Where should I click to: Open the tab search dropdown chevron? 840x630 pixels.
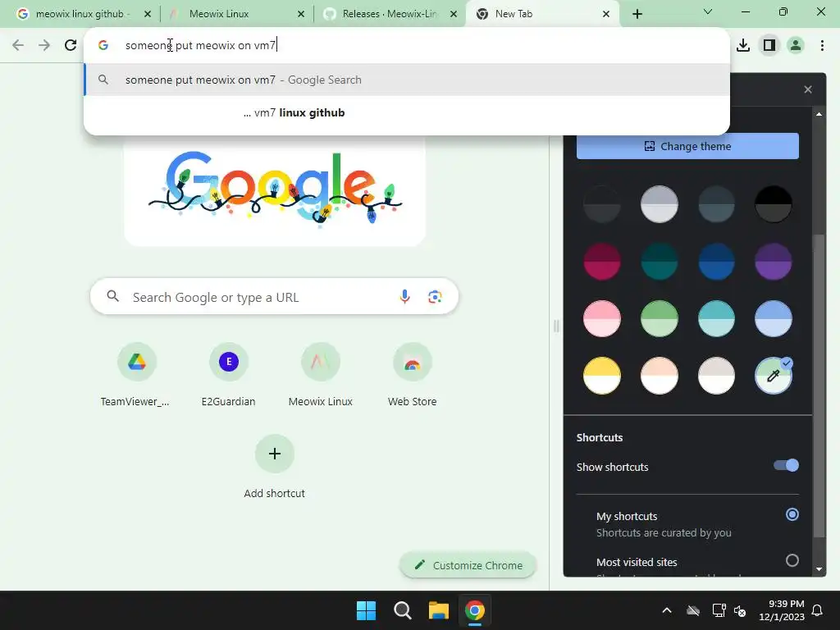click(x=708, y=11)
